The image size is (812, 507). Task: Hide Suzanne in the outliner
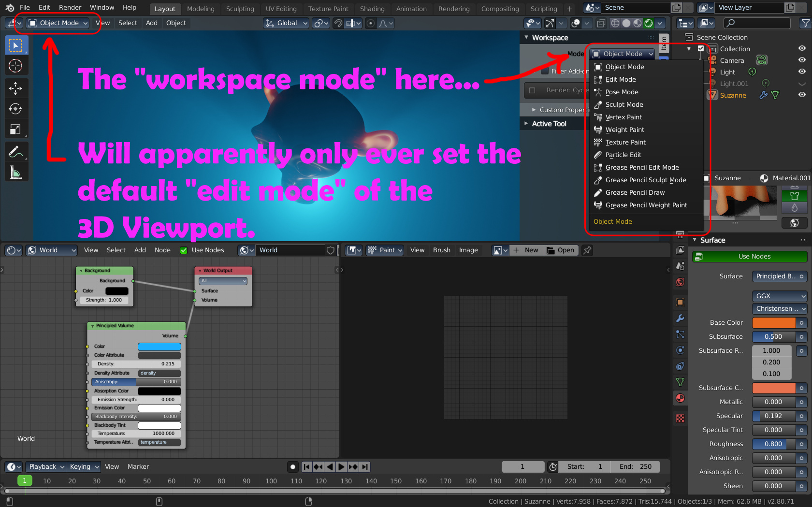point(802,95)
